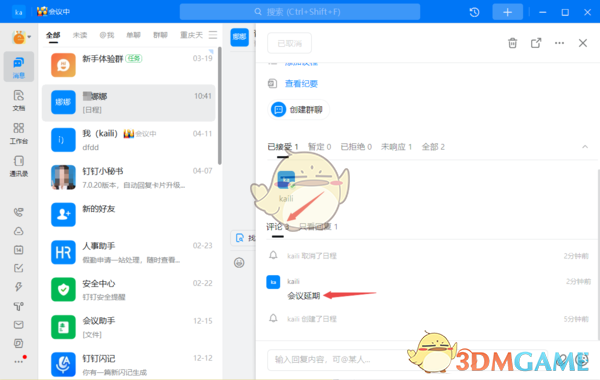This screenshot has width=600, height=380.
Task: Open the 钉钉闪记 conversation
Action: point(129,364)
